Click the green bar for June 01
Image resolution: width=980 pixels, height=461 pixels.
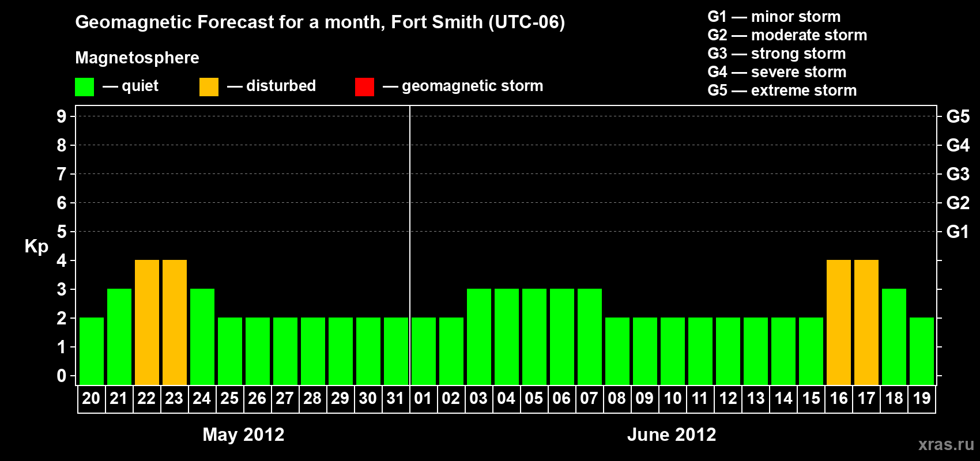tap(424, 352)
